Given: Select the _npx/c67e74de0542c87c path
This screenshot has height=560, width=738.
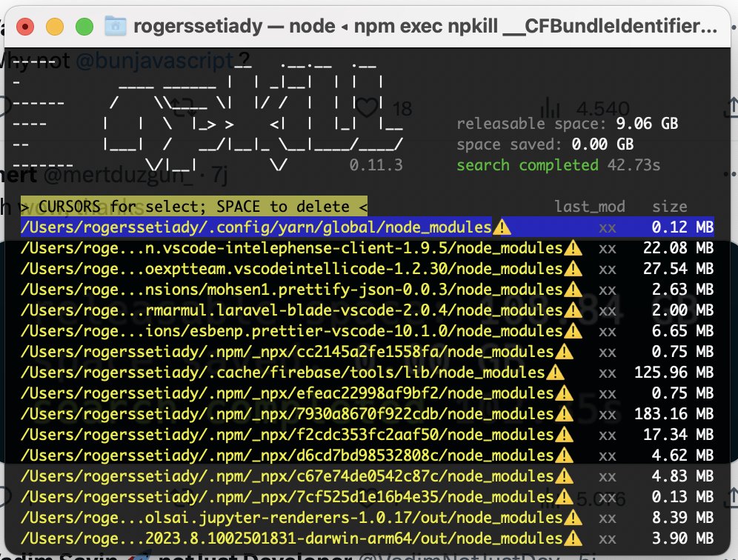Looking at the screenshot, I should pos(287,476).
